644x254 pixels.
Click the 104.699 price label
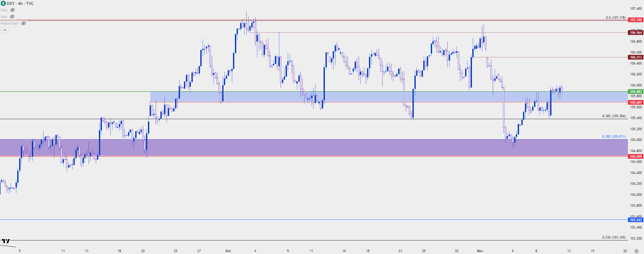coord(636,156)
